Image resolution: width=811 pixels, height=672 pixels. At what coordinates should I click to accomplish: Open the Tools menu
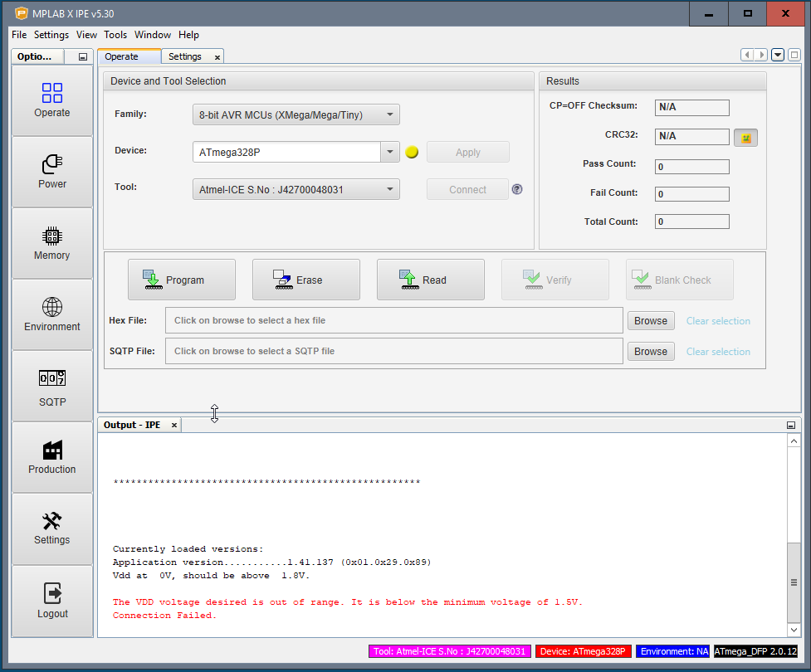click(115, 35)
